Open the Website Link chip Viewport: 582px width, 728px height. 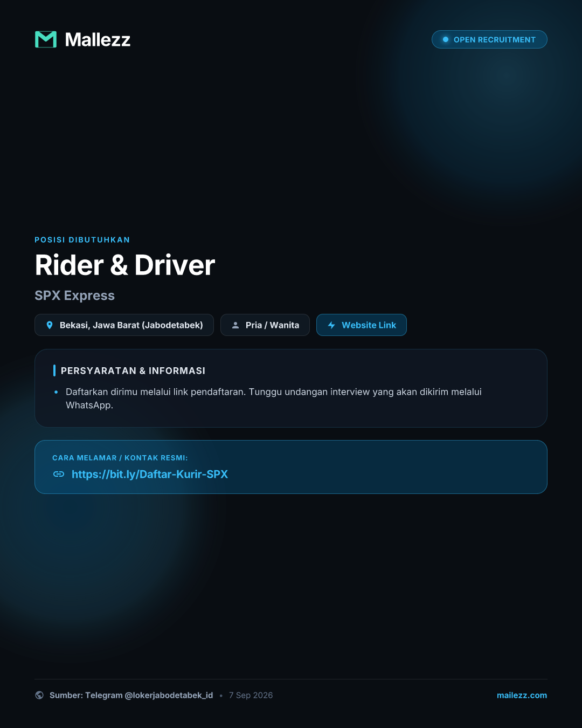[x=362, y=325]
